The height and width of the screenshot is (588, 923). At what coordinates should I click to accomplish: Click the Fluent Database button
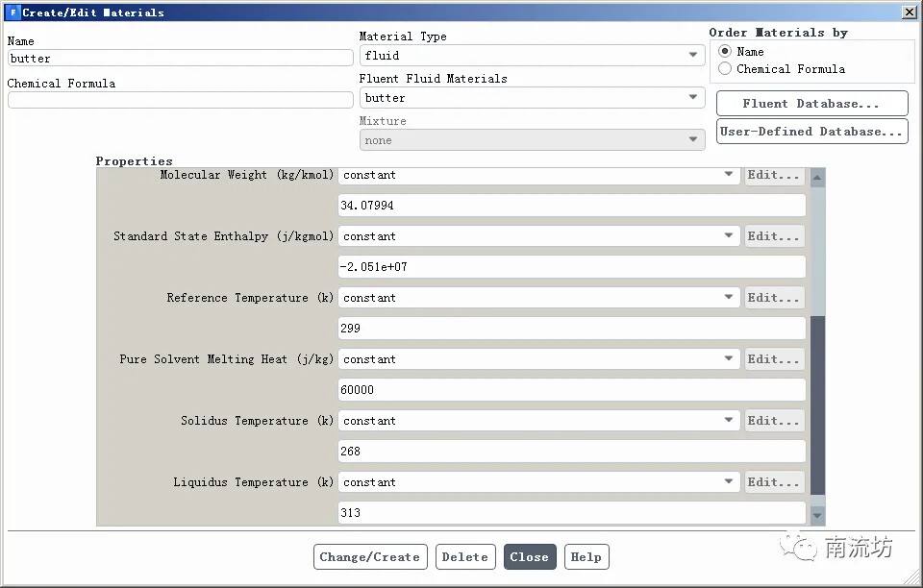tap(811, 104)
